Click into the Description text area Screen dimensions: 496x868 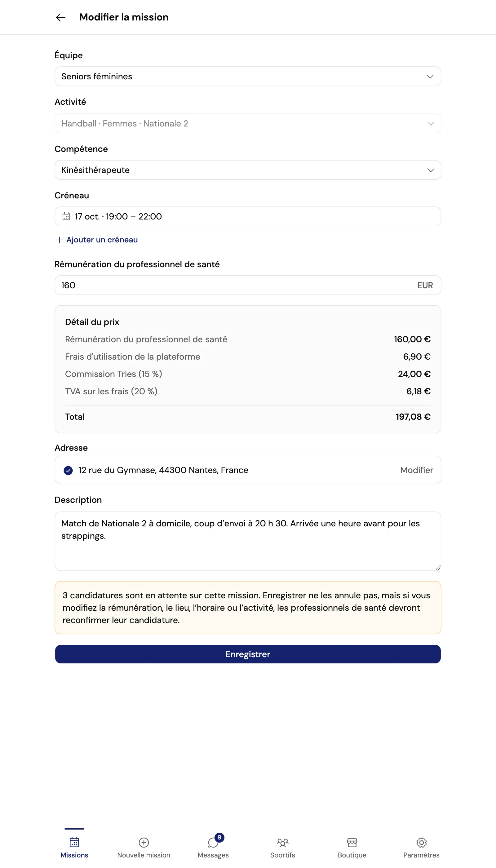point(248,541)
